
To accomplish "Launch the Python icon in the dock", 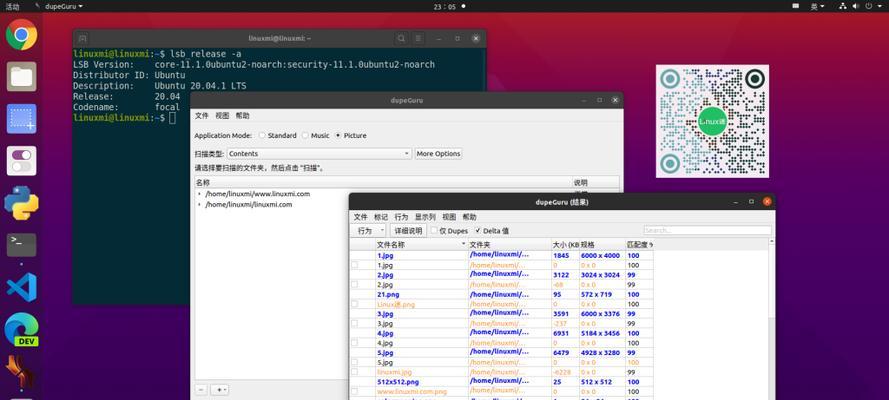I will [x=22, y=203].
